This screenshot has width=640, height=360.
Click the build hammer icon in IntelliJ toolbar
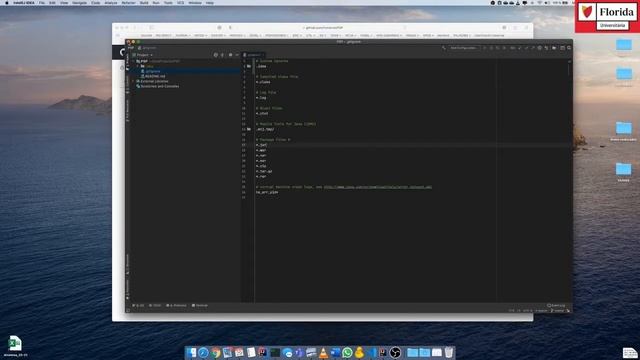[444, 48]
